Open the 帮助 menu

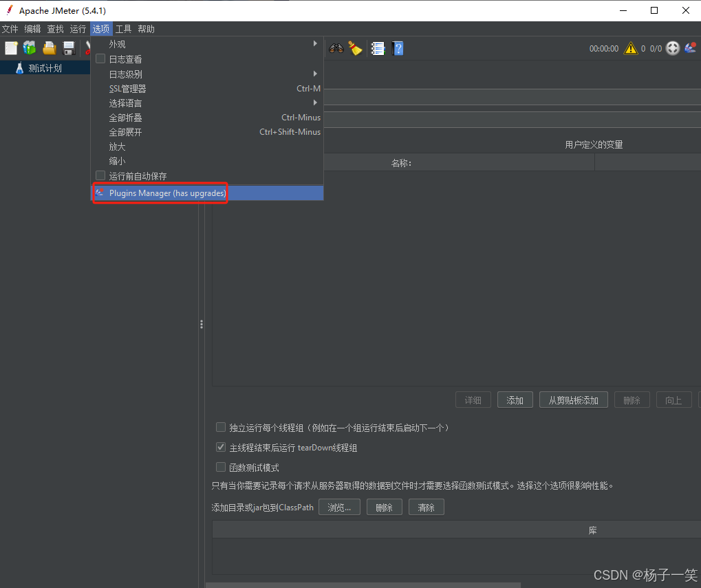(147, 29)
